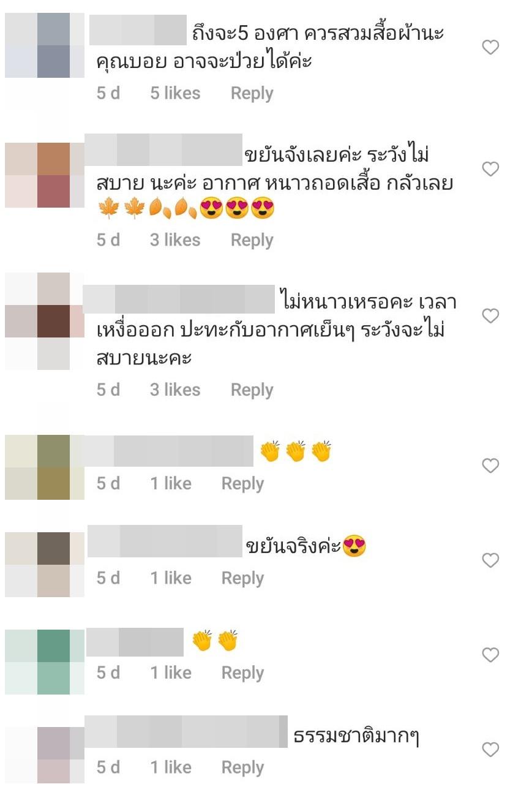View 3 likes on ขยันจังเลยค่ะ comment
The width and height of the screenshot is (532, 795).
pyautogui.click(x=175, y=241)
